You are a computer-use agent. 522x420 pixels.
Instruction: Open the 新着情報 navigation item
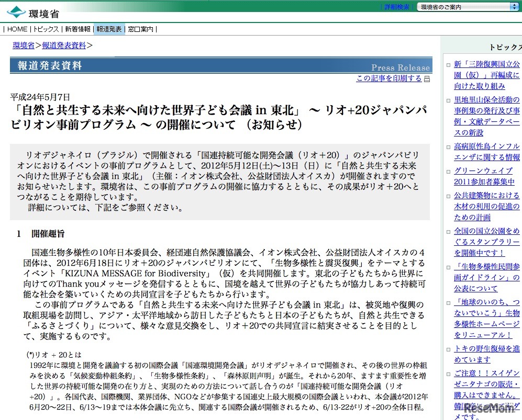click(77, 29)
